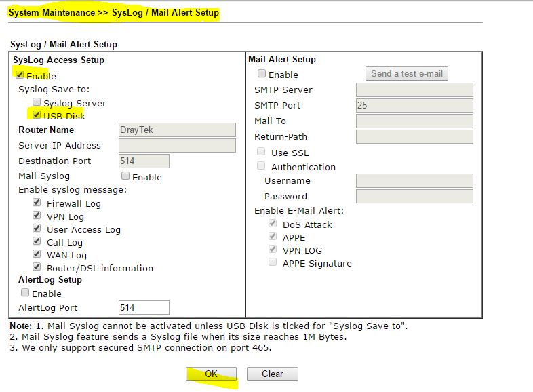Disable the User Access Log checkbox

click(x=37, y=229)
